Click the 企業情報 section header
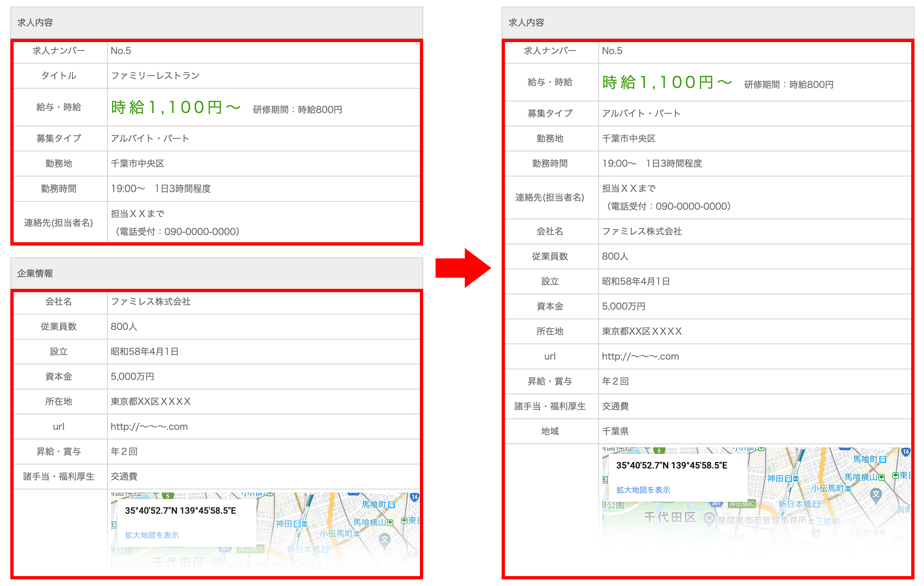 point(35,273)
